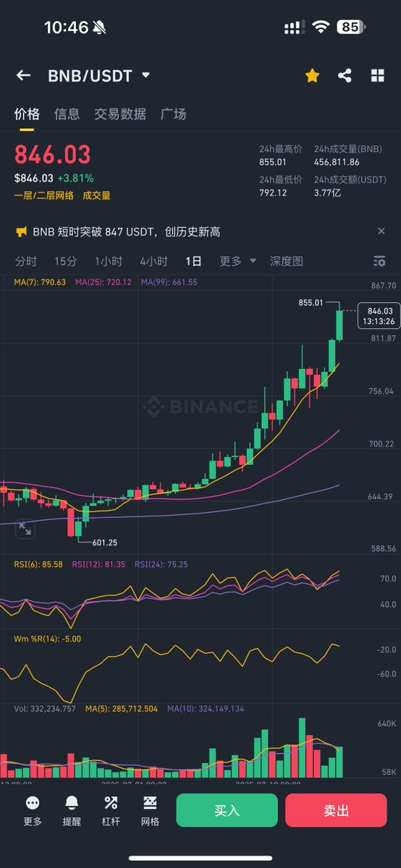Image resolution: width=401 pixels, height=868 pixels.
Task: Switch to the 信息 tab
Action: pyautogui.click(x=67, y=114)
